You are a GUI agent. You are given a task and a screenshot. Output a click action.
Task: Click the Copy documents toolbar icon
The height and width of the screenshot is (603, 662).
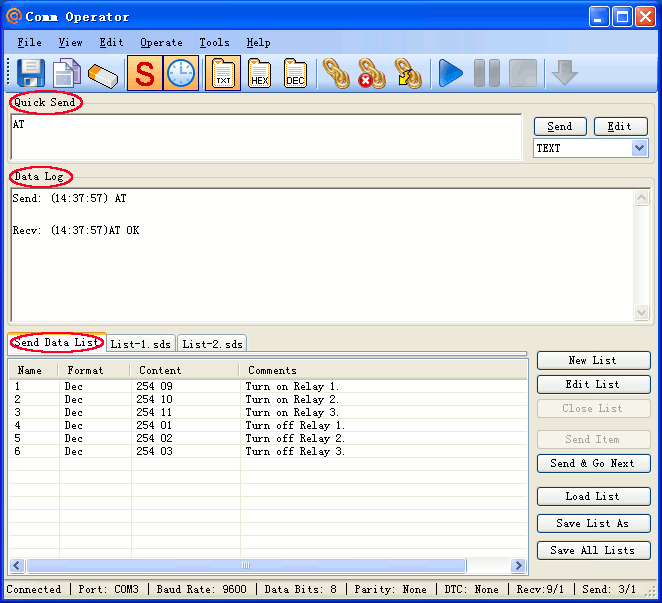click(66, 74)
